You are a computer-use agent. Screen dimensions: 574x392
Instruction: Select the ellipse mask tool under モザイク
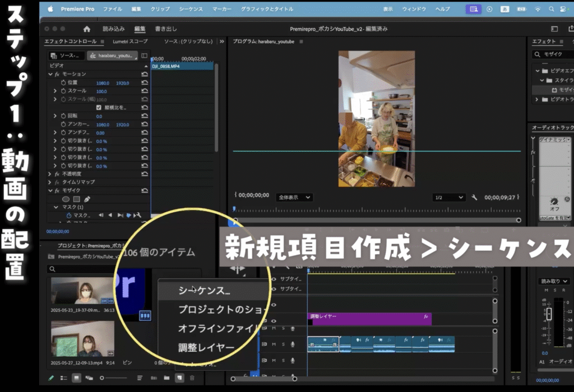click(x=66, y=199)
